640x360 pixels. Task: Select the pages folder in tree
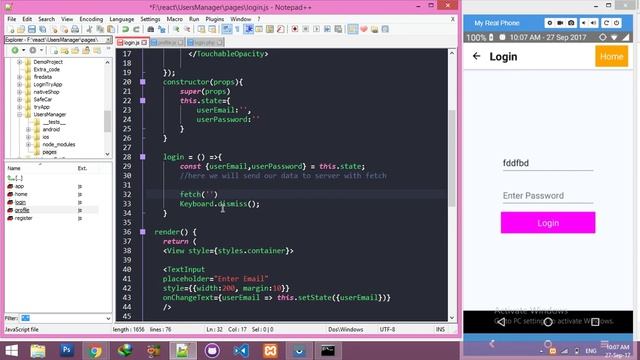49,152
